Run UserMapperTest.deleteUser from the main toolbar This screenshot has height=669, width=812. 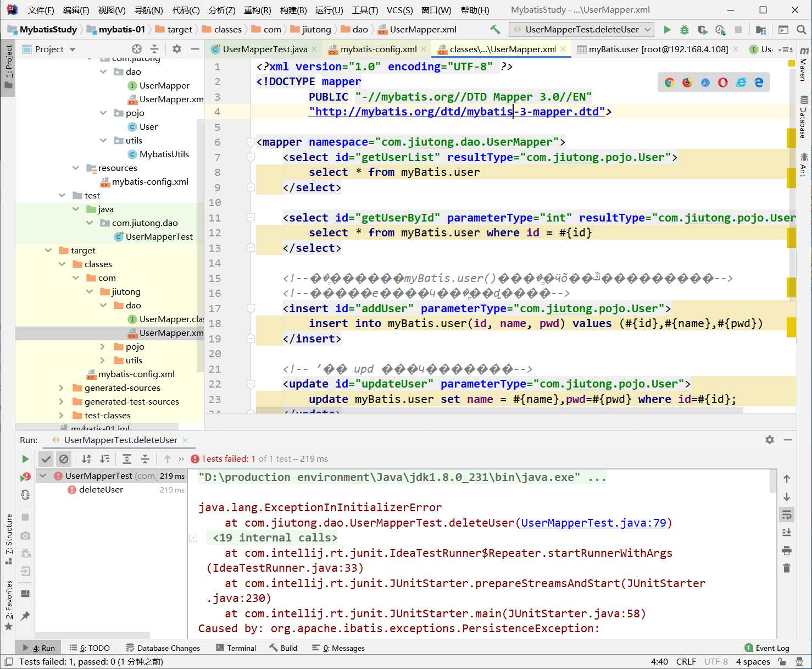(667, 30)
